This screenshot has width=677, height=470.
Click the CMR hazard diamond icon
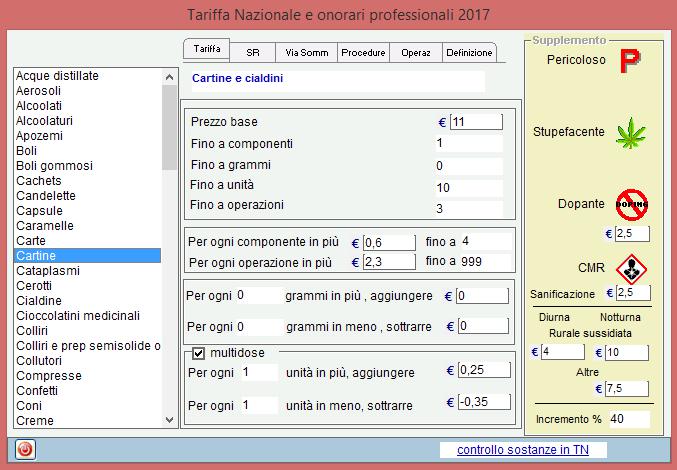[x=631, y=269]
